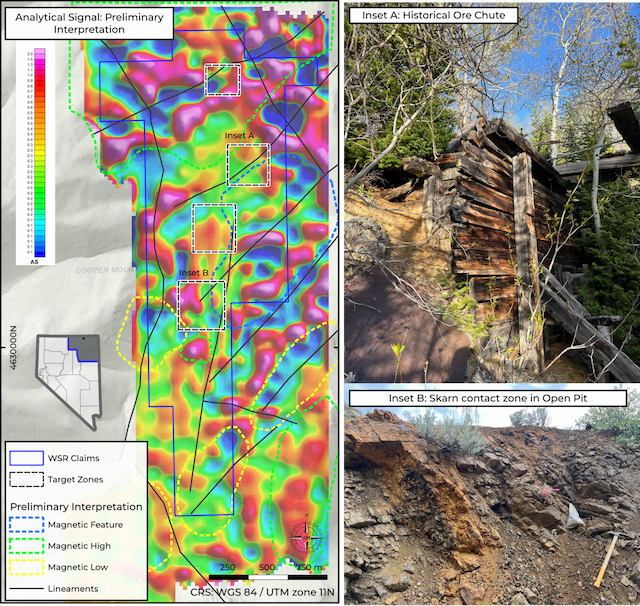
Task: Click the 'Magnetic Low' legend label
Action: tap(78, 567)
